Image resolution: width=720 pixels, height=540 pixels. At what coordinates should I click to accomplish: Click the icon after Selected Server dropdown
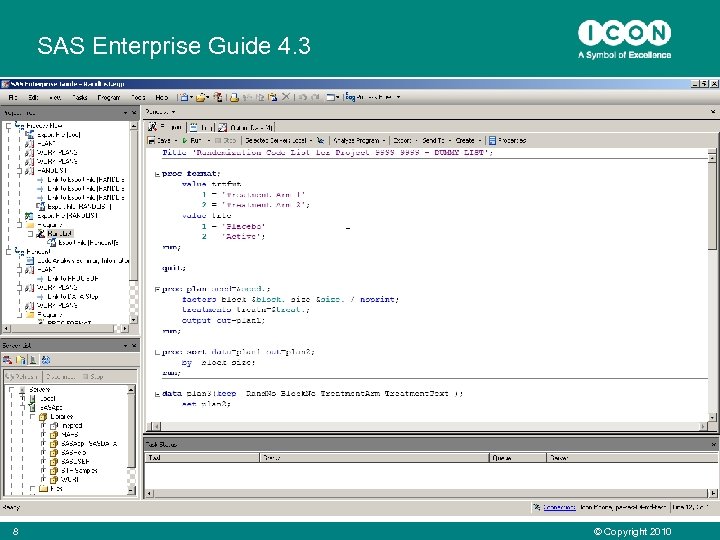(321, 141)
